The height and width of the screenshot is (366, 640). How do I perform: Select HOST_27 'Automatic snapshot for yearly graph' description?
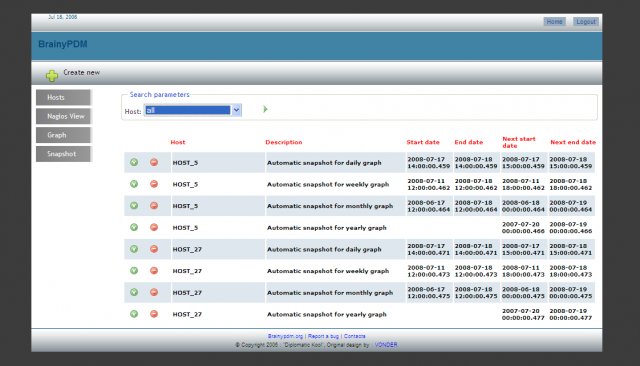pyautogui.click(x=327, y=314)
